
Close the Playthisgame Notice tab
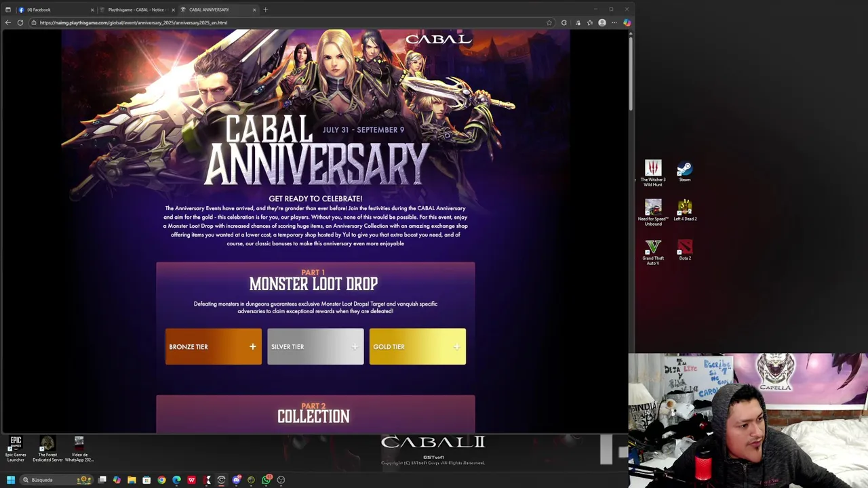click(x=174, y=9)
